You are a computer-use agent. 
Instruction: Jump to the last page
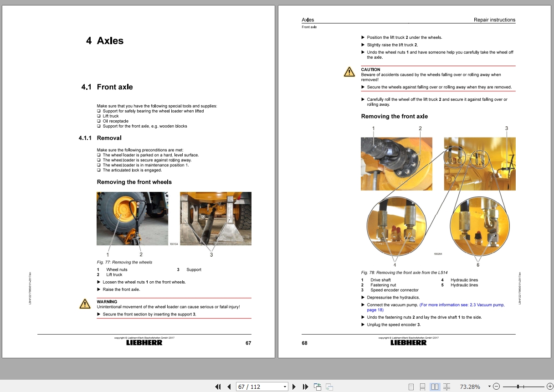306,387
